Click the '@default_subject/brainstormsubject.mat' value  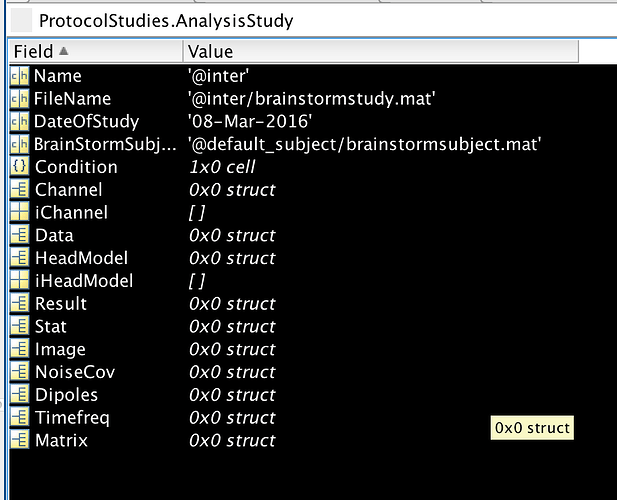365,145
